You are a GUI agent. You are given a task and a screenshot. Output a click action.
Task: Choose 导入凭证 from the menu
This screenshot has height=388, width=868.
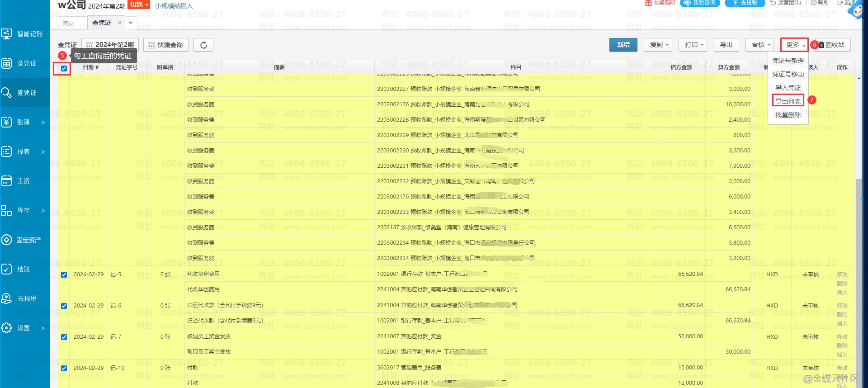788,88
